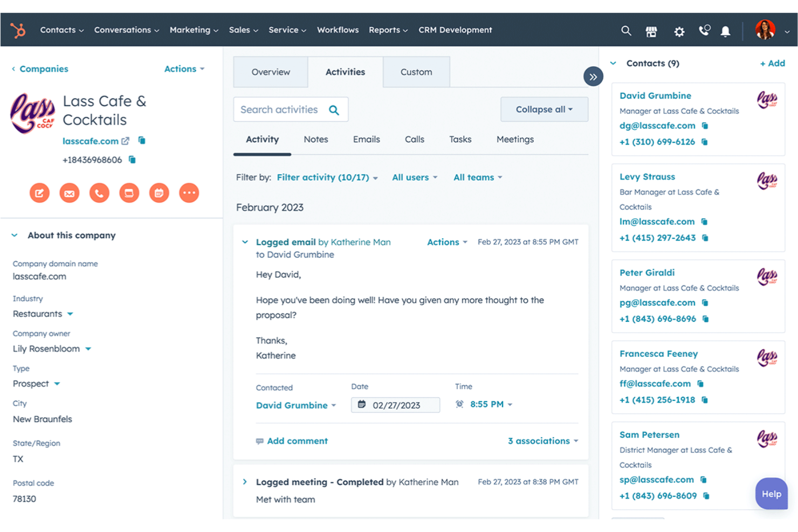Open the Sales navigation menu
Screen dimensions: 798x532
(244, 30)
